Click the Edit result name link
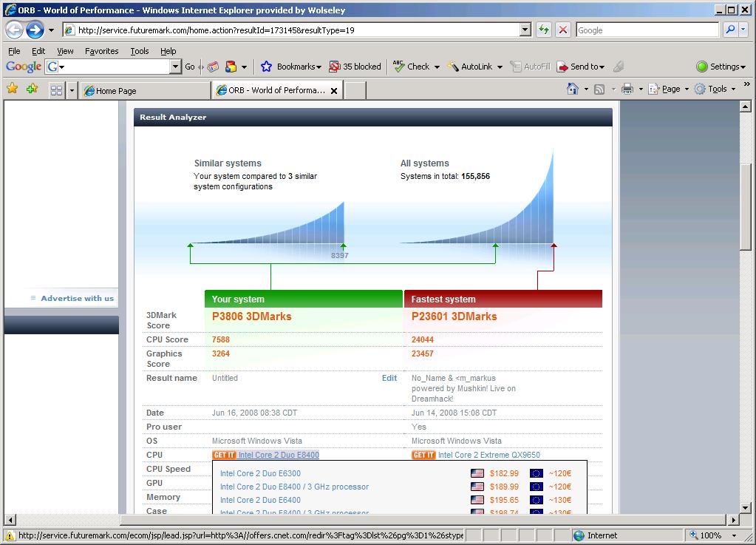The image size is (756, 545). coord(389,378)
